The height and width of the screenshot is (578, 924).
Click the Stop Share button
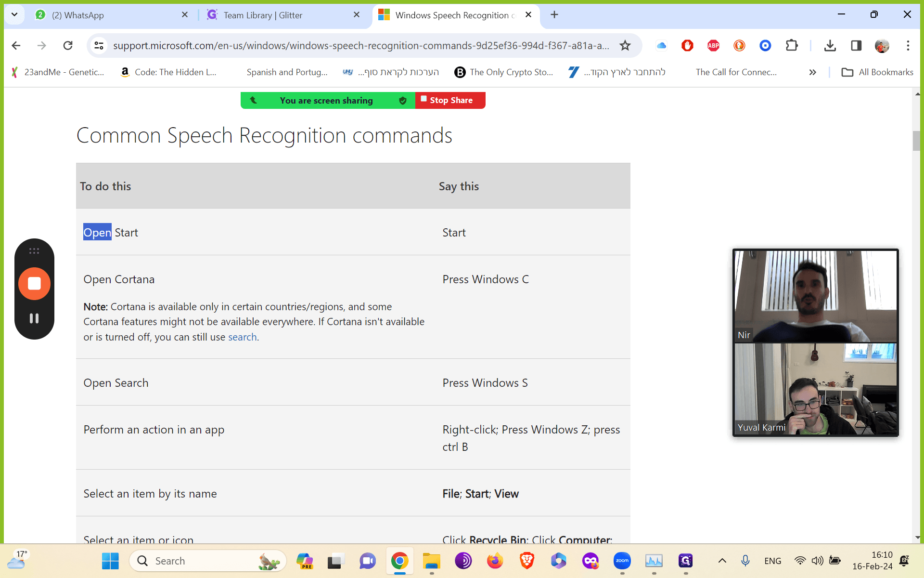[x=450, y=100]
